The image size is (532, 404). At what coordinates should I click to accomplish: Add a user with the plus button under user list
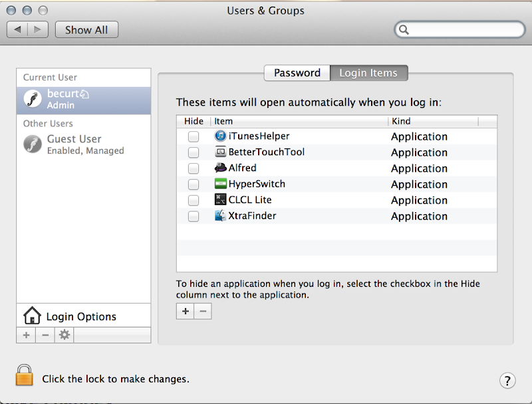point(26,335)
